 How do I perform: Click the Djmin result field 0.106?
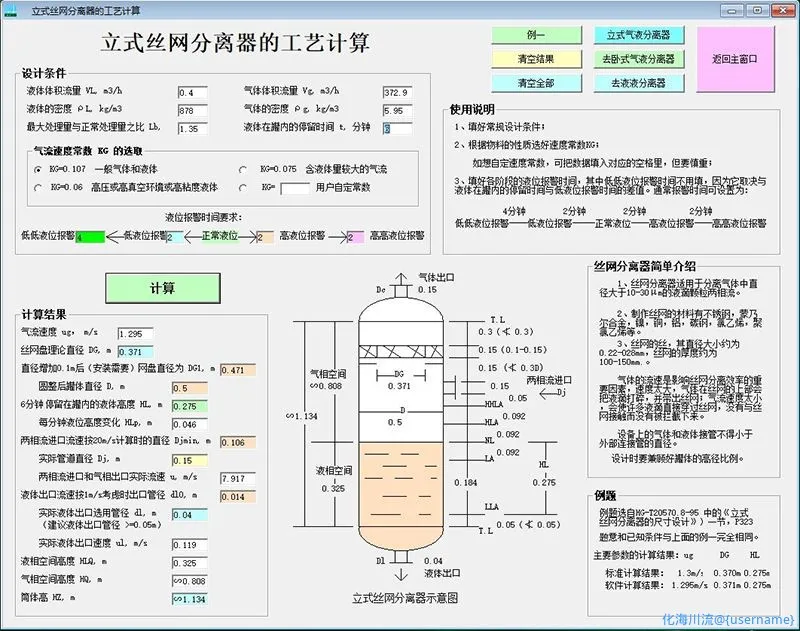tap(238, 442)
